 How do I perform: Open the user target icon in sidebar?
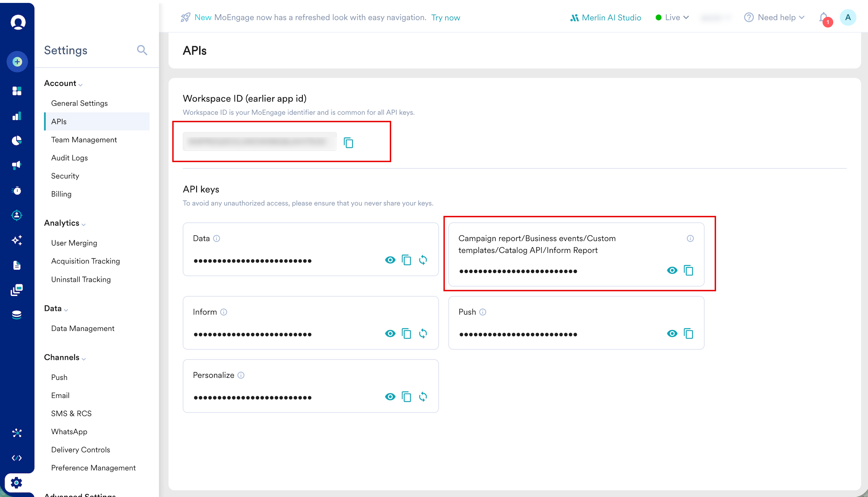(17, 215)
